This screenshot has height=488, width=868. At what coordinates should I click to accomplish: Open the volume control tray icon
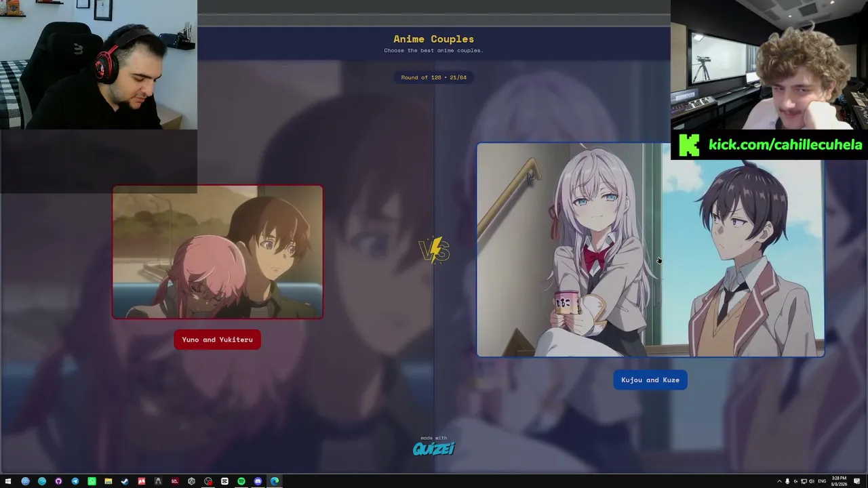(x=812, y=481)
